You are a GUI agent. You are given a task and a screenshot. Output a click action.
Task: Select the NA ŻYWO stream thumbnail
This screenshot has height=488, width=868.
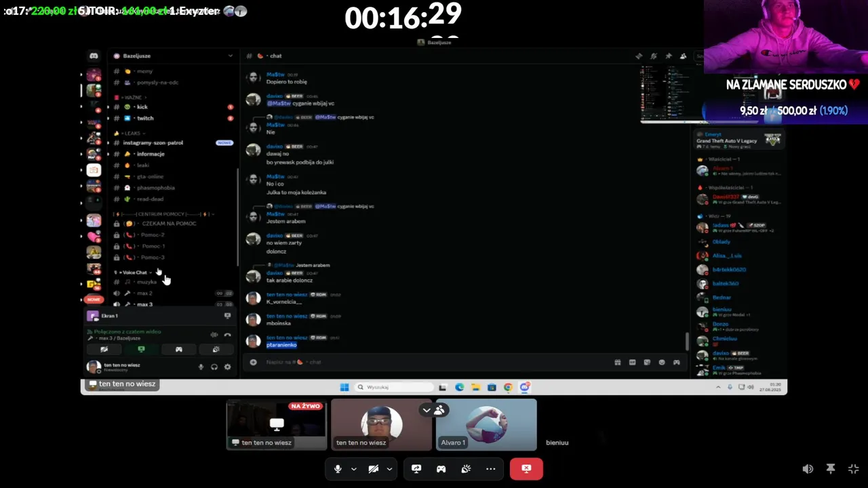[277, 424]
